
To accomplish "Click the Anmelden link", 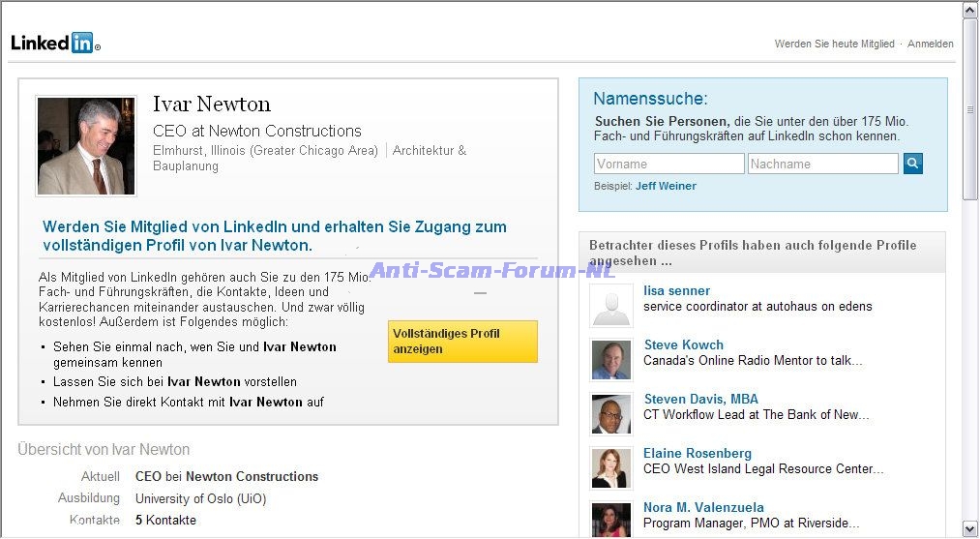I will (930, 44).
